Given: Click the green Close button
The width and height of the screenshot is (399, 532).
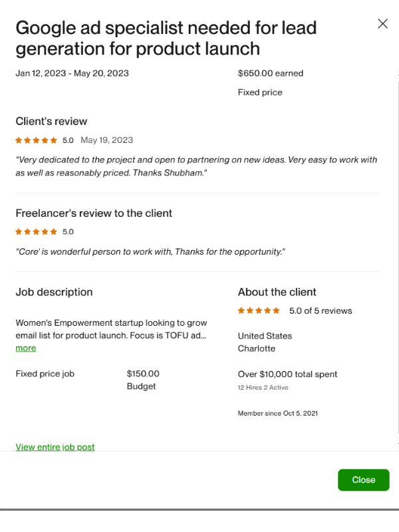Looking at the screenshot, I should [x=363, y=480].
